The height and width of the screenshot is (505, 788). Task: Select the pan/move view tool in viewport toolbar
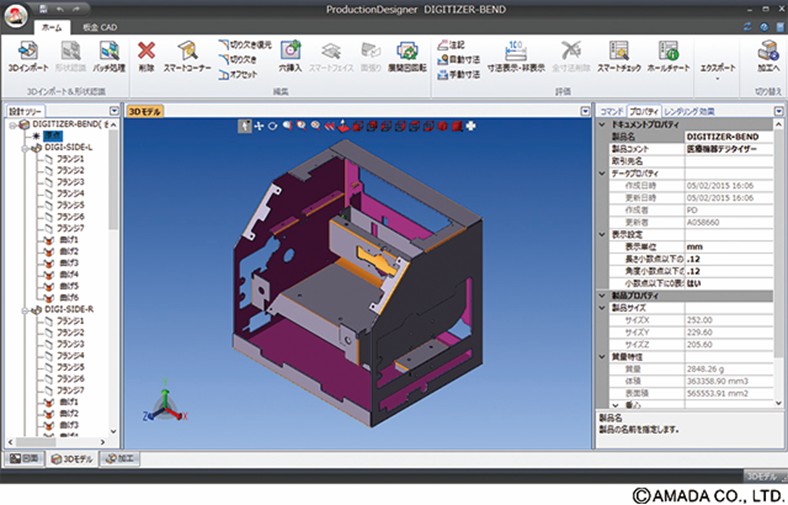(x=259, y=126)
